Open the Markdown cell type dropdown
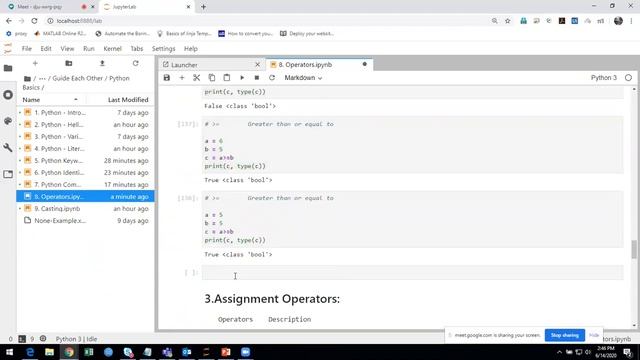640x360 pixels. [303, 78]
